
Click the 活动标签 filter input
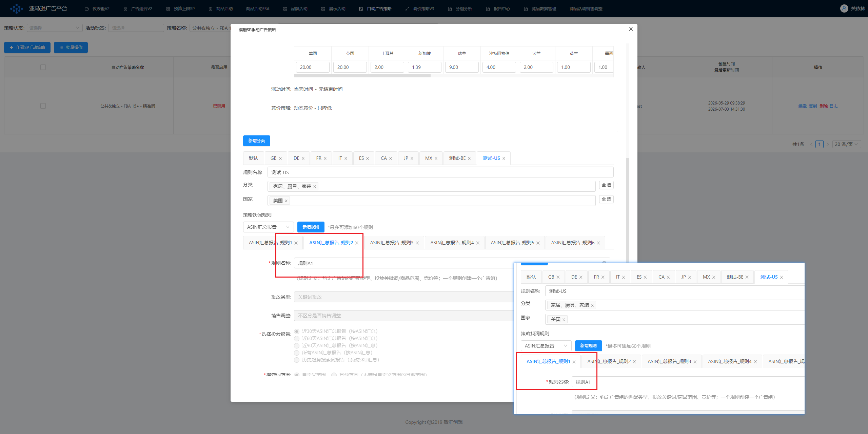point(136,28)
